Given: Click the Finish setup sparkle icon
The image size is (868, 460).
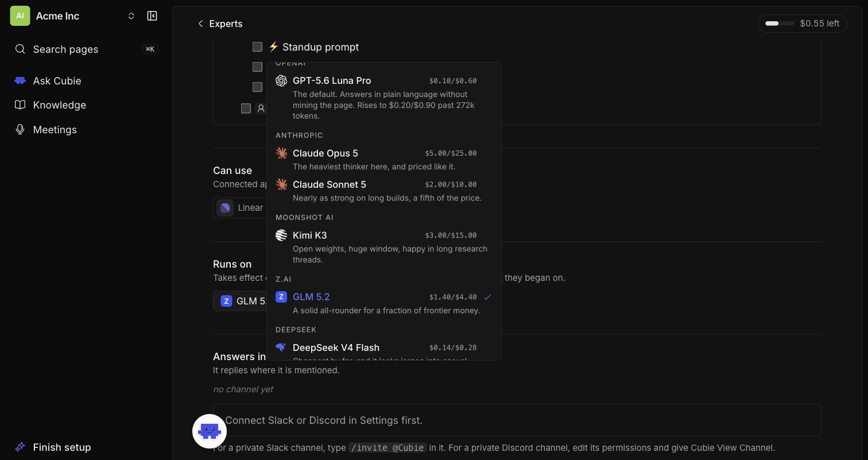Looking at the screenshot, I should click(x=20, y=447).
